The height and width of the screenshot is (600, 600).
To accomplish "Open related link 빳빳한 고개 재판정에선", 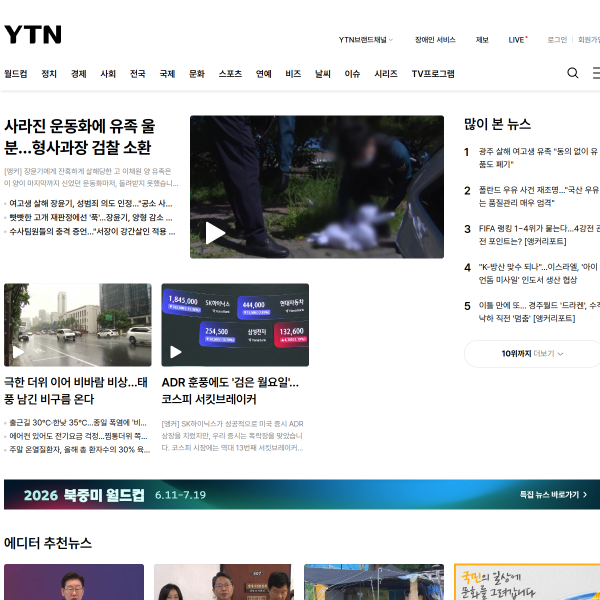I will point(91,217).
